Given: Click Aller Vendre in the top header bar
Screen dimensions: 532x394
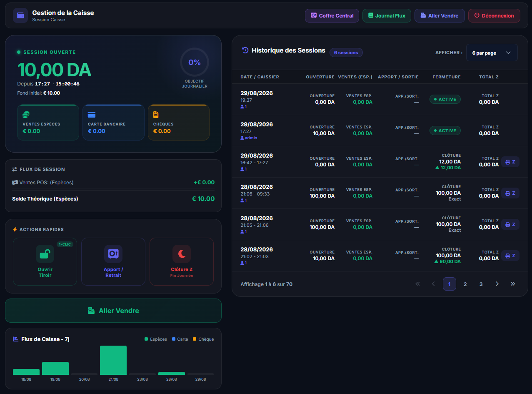Looking at the screenshot, I should (x=440, y=16).
